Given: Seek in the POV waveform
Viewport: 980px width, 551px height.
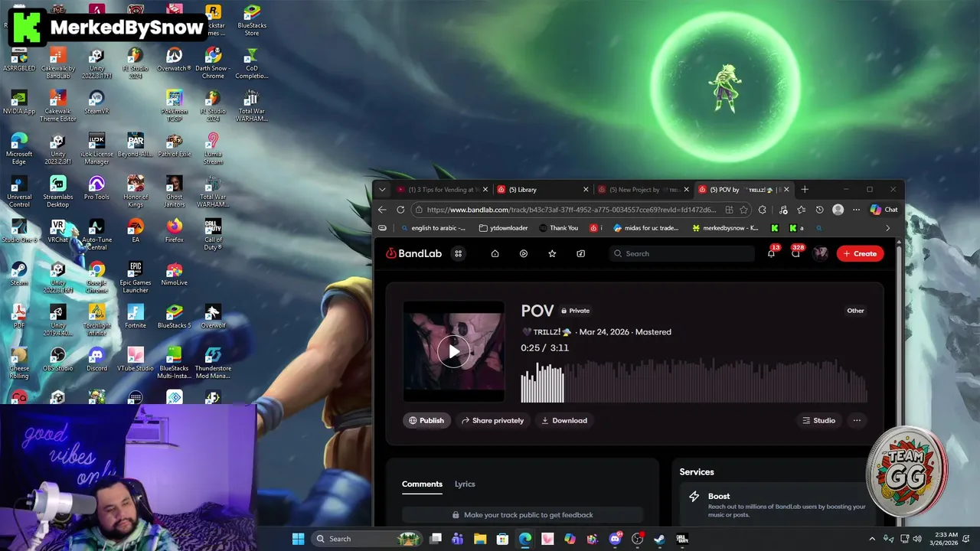Looking at the screenshot, I should (694, 382).
